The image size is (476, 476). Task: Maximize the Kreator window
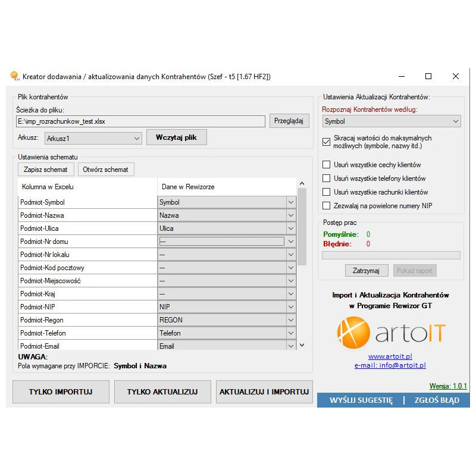click(428, 76)
